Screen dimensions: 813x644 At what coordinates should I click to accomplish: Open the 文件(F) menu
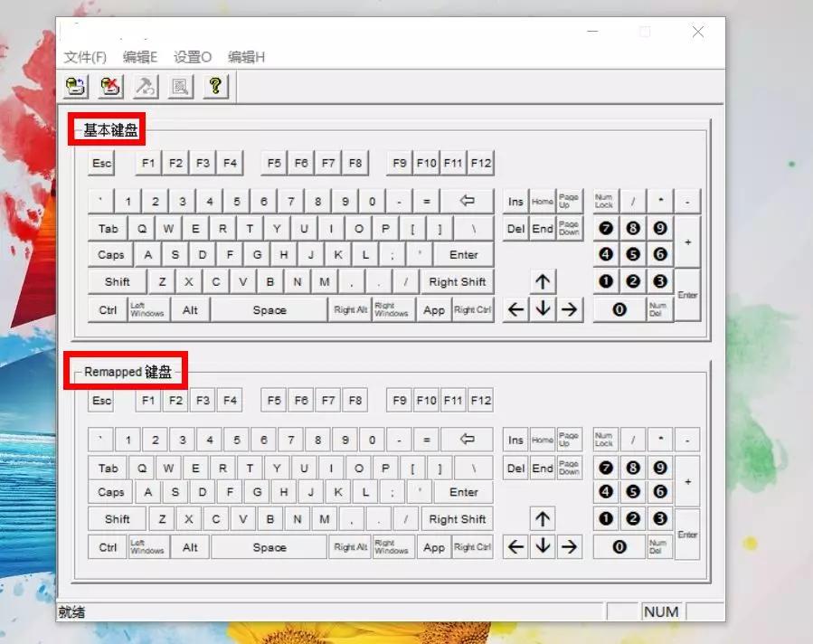85,57
